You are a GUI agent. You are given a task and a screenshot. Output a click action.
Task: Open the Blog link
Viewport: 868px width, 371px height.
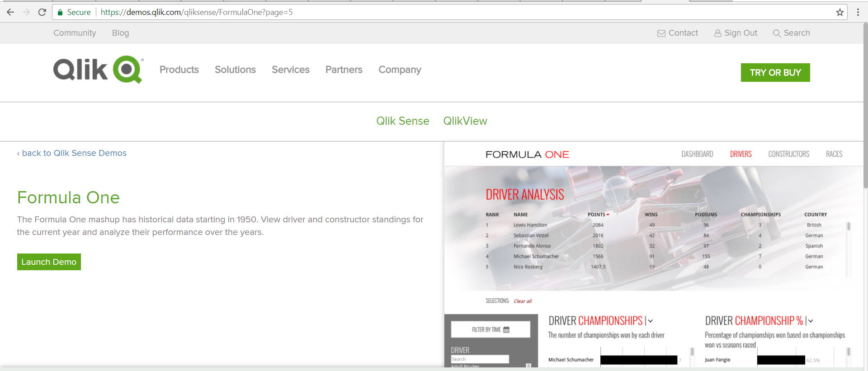coord(120,33)
